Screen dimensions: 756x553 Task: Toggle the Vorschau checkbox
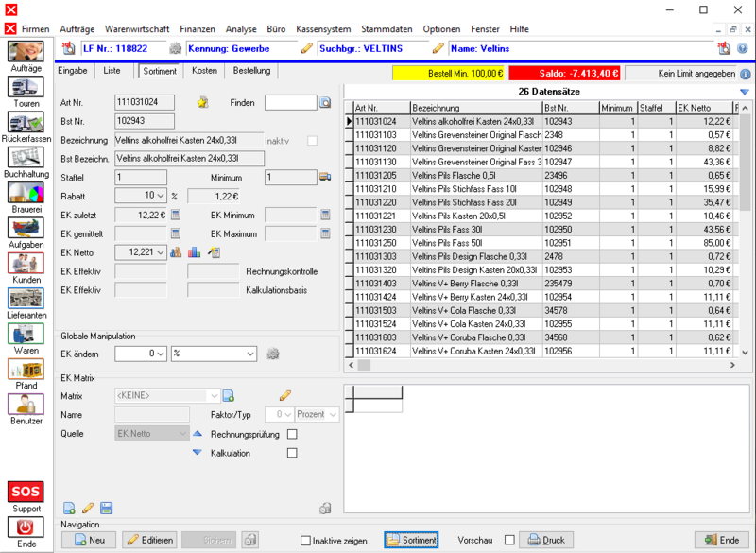509,541
